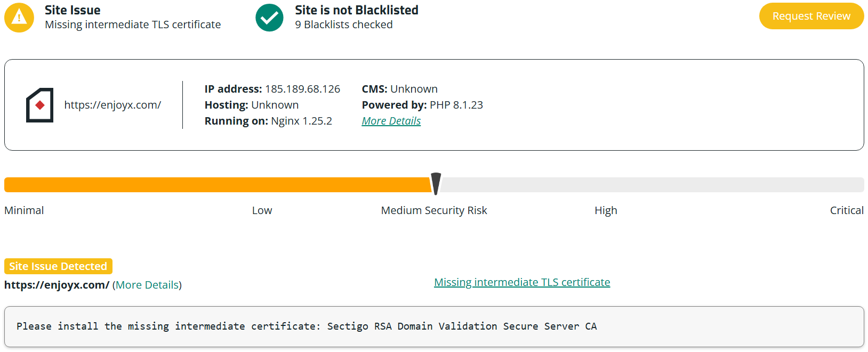The width and height of the screenshot is (868, 352).
Task: Click the Low risk level label
Action: (x=262, y=210)
